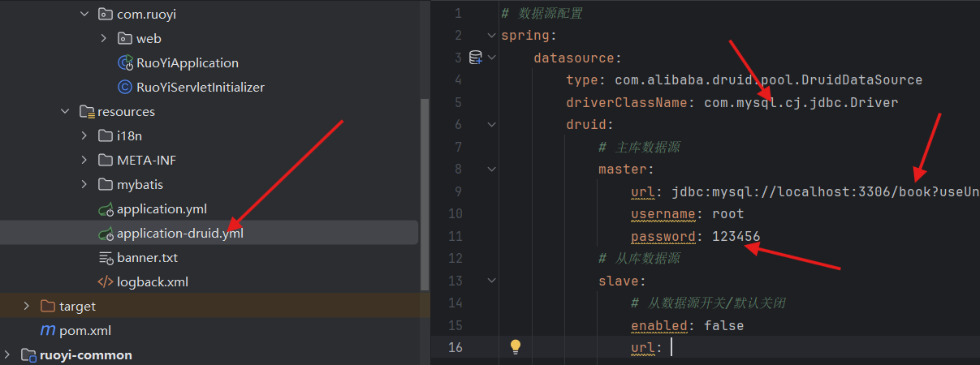
Task: Click the application-druid.yml file icon
Action: (105, 234)
